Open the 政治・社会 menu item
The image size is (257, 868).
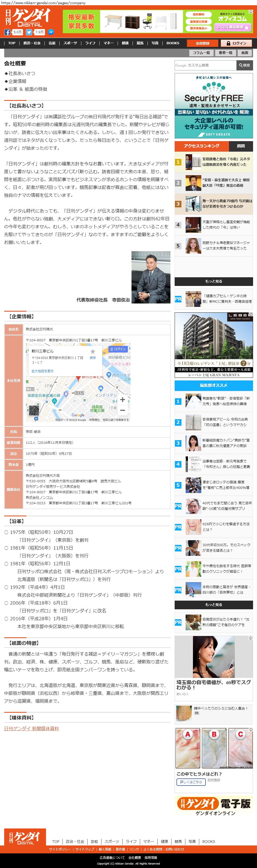32,43
